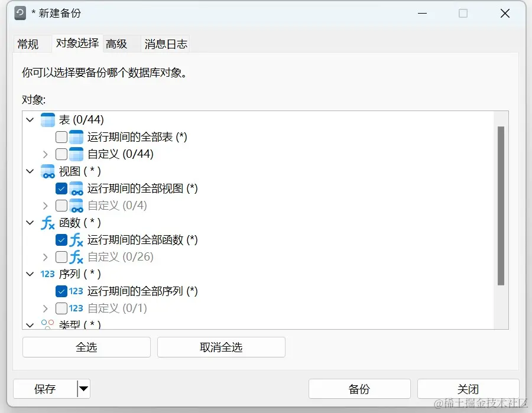
Task: Expand the 自定义 (0/44) tables node
Action: (x=45, y=154)
